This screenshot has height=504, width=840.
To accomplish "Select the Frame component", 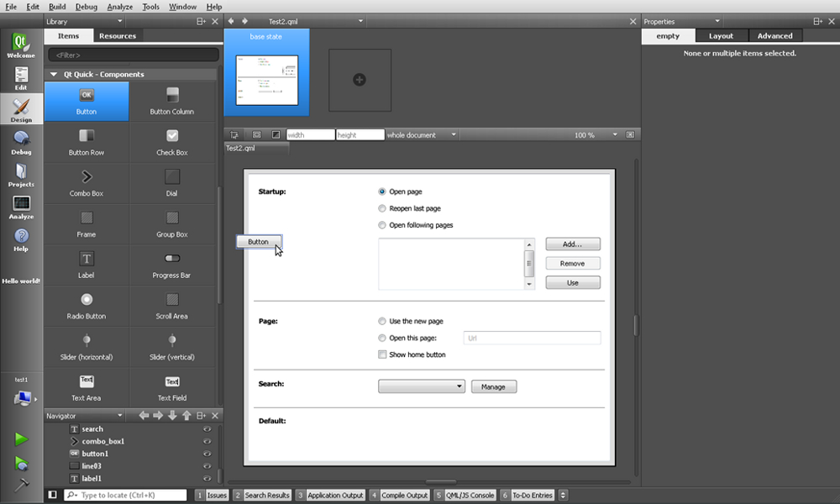I will tap(87, 224).
